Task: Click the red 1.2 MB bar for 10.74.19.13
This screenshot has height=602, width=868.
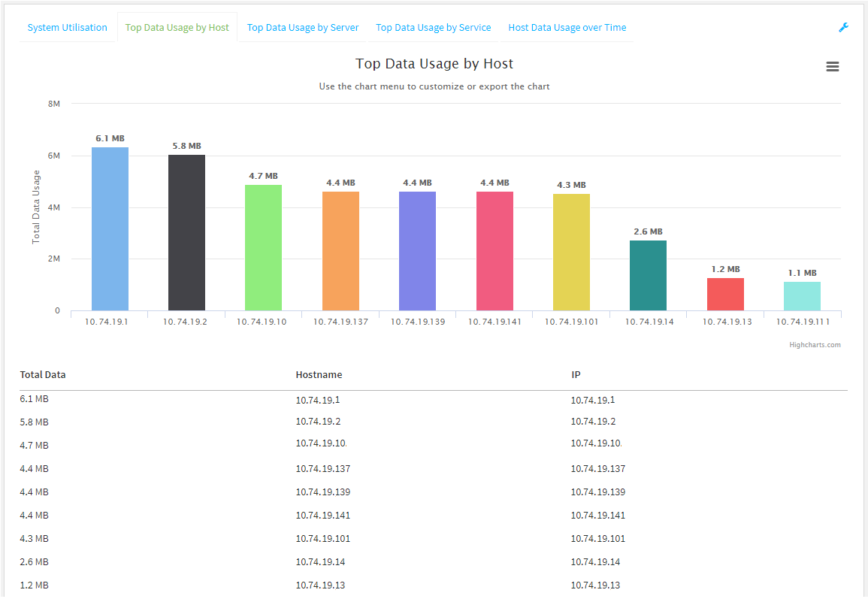Action: (x=724, y=293)
